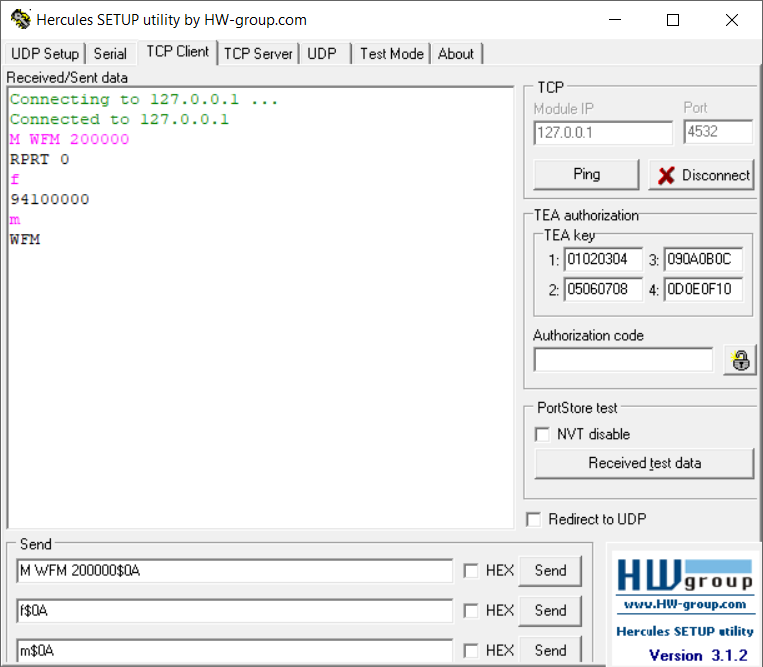Check the Redirect to UDP option

(534, 519)
